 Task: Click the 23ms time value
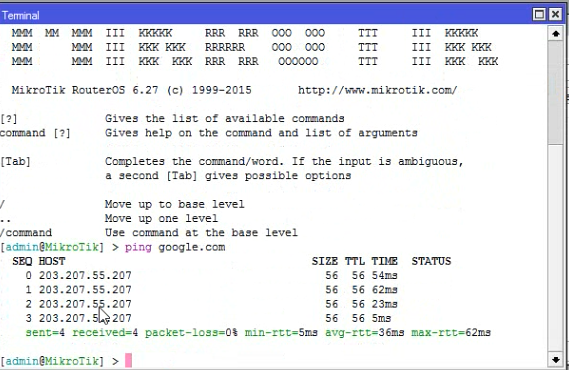pyautogui.click(x=384, y=304)
